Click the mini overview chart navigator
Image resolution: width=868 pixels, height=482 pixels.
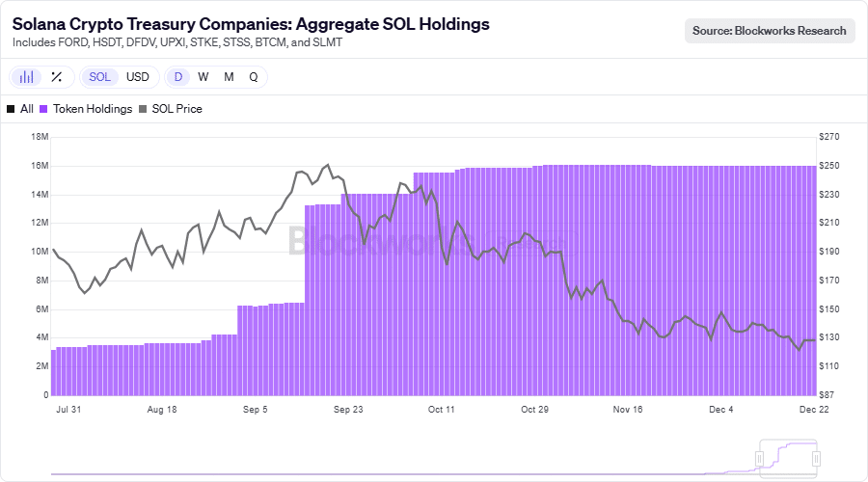[x=434, y=459]
